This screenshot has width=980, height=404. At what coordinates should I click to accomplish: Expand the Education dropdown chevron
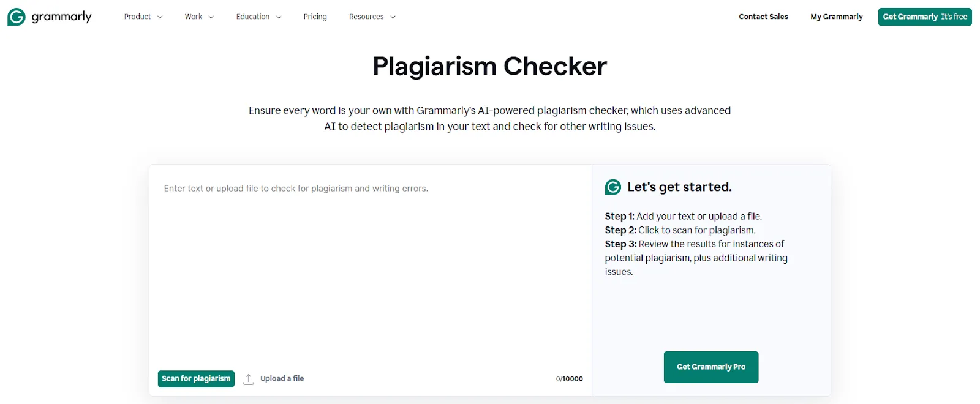coord(279,17)
